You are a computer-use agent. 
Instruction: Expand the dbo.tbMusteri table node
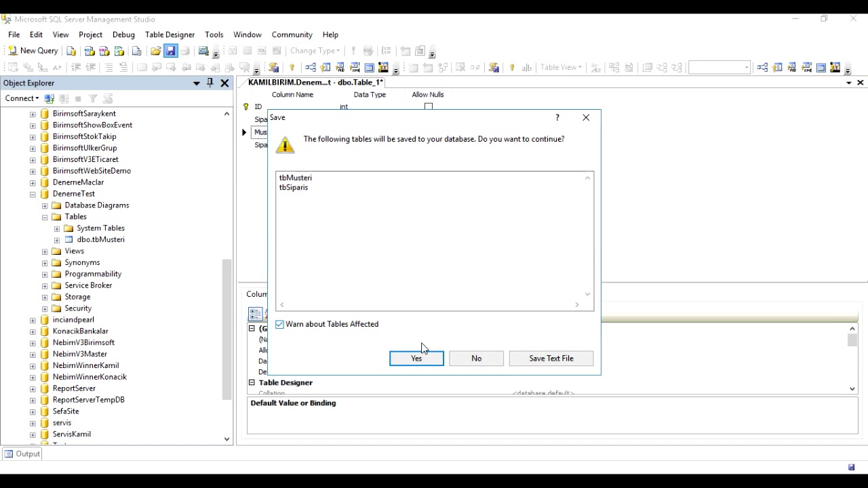coord(57,240)
